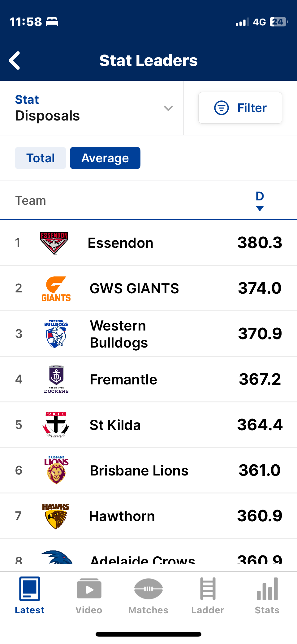The image size is (297, 644).
Task: Tap the home indicator bar
Action: (148, 634)
